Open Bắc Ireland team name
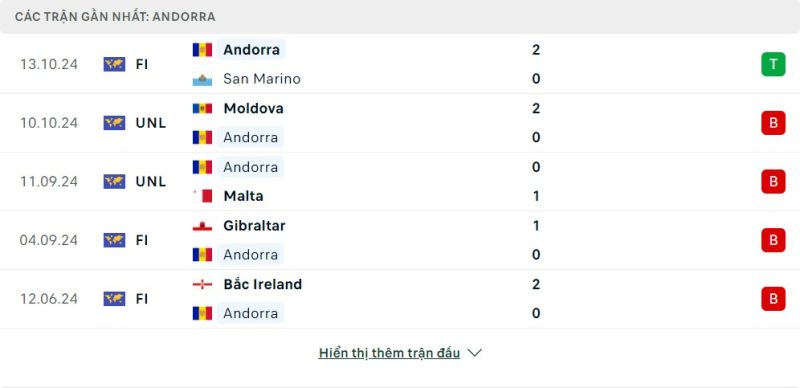800x388 pixels. (x=262, y=284)
